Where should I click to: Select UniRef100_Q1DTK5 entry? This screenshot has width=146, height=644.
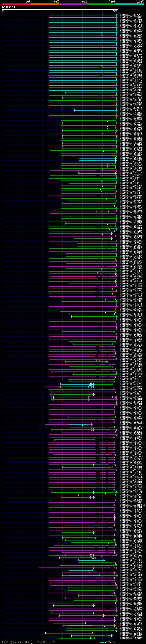coord(131,191)
